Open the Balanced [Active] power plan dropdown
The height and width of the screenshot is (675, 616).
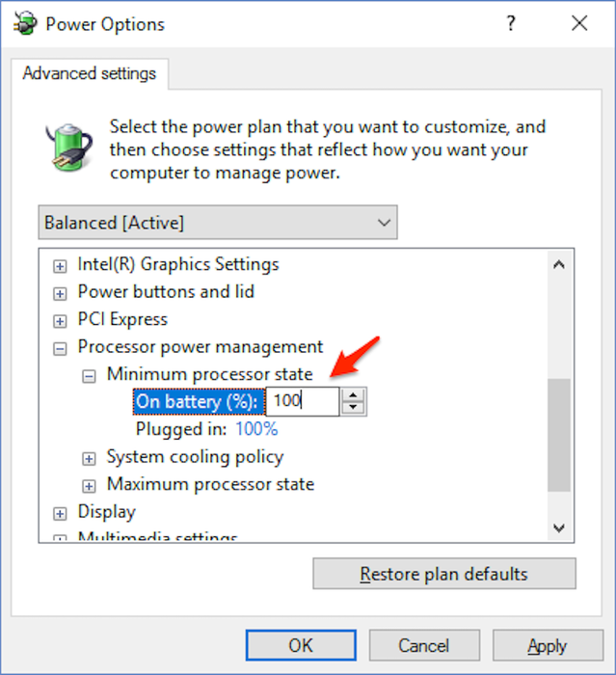218,223
